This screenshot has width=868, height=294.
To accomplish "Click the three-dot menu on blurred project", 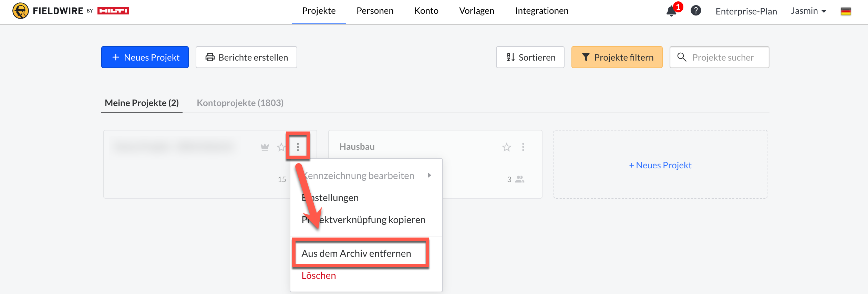I will [298, 147].
